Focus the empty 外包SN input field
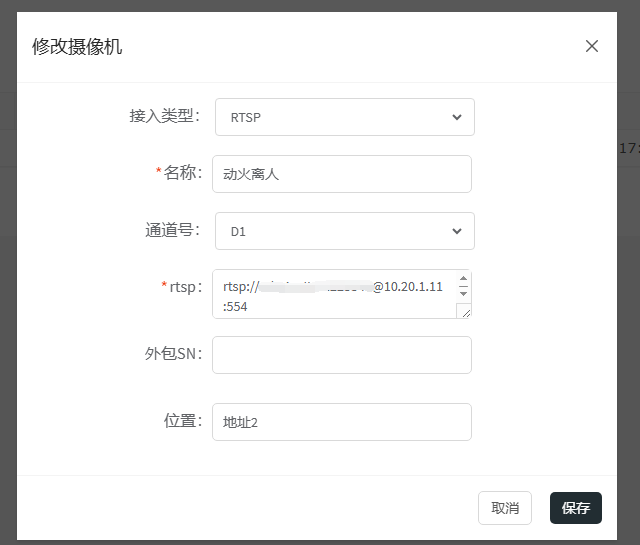 pyautogui.click(x=342, y=355)
